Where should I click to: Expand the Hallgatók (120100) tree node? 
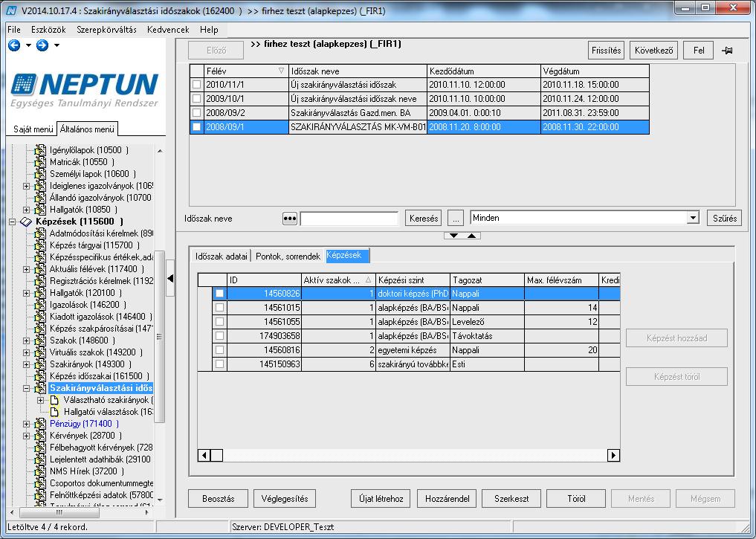click(27, 293)
